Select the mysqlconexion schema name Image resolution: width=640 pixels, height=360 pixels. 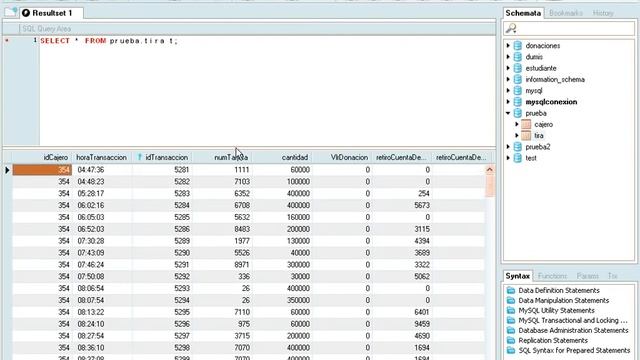click(x=551, y=102)
